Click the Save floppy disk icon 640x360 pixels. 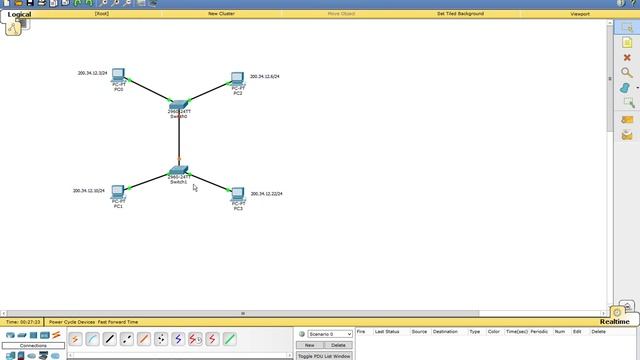pos(30,3)
